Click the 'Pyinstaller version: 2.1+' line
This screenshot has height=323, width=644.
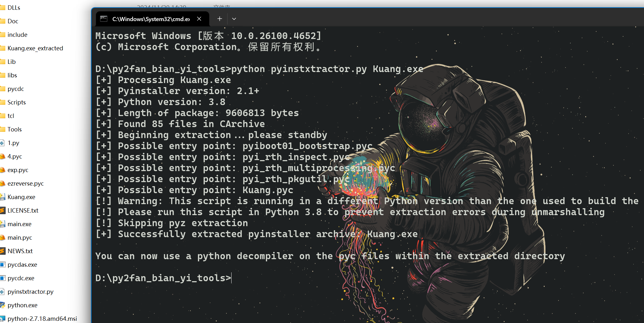[x=177, y=91]
